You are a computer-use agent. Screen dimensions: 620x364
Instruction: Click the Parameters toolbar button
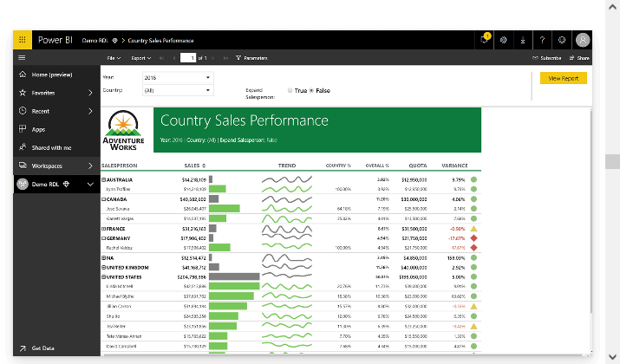pos(251,58)
